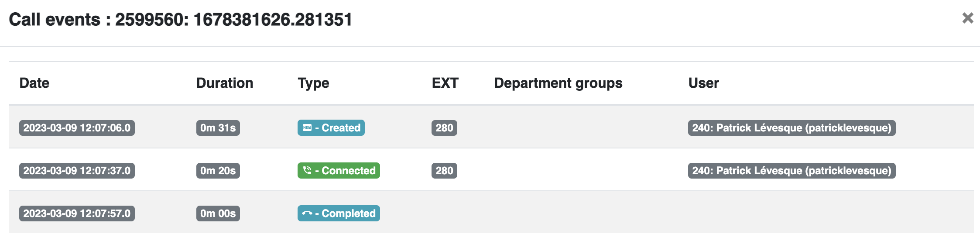Click EXT 280 badge in Created row
Viewport: 980px width, 248px height.
[444, 128]
